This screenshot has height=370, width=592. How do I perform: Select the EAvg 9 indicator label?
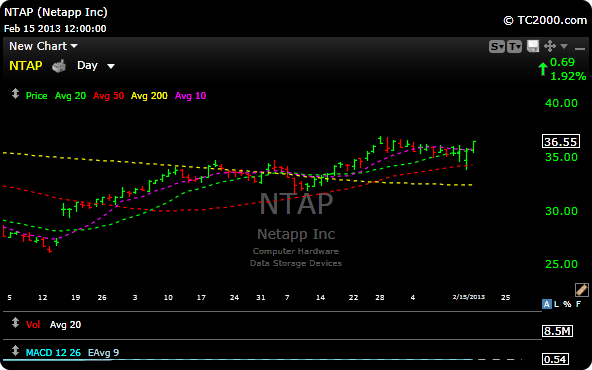click(103, 353)
